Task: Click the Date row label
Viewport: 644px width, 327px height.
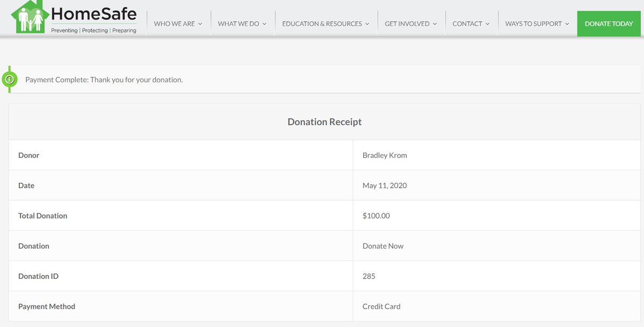Action: (x=26, y=185)
